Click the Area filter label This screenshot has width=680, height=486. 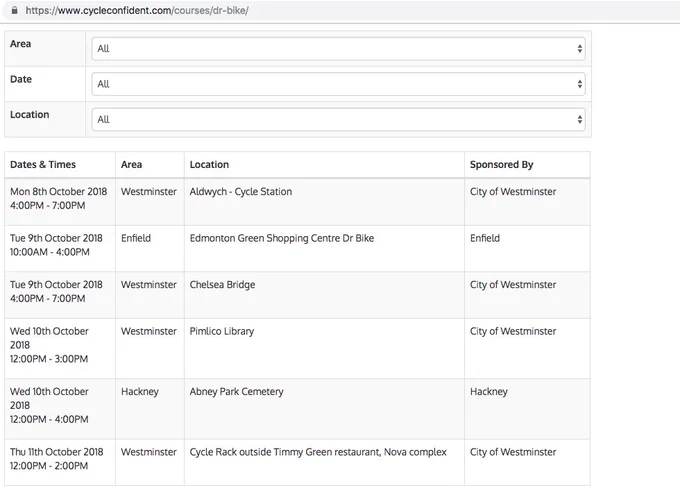[20, 44]
